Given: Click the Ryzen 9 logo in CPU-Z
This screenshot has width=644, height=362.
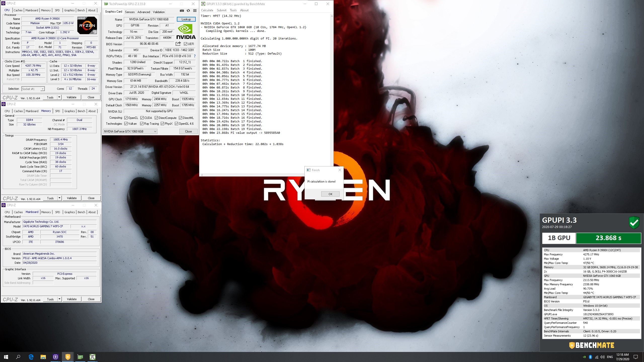Looking at the screenshot, I should pyautogui.click(x=87, y=25).
